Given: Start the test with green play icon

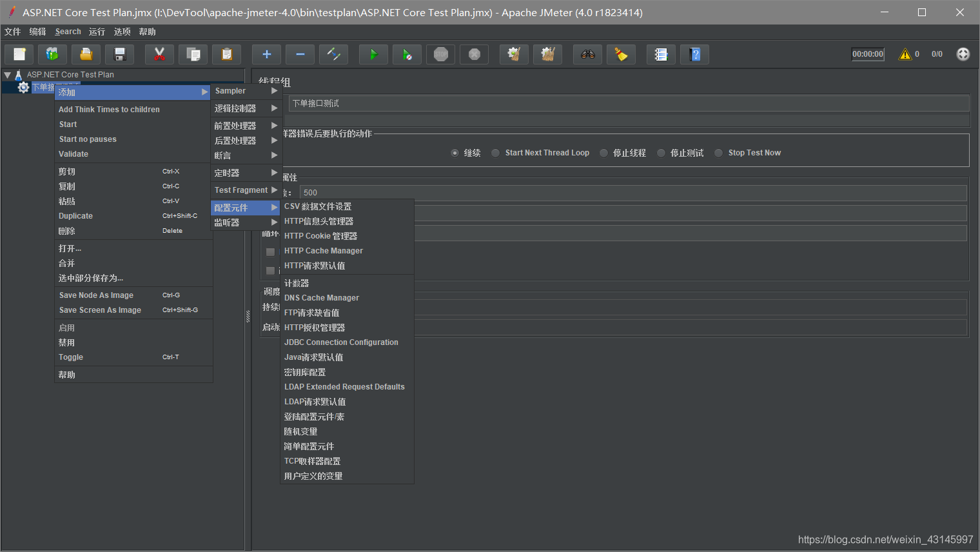Looking at the screenshot, I should point(374,54).
